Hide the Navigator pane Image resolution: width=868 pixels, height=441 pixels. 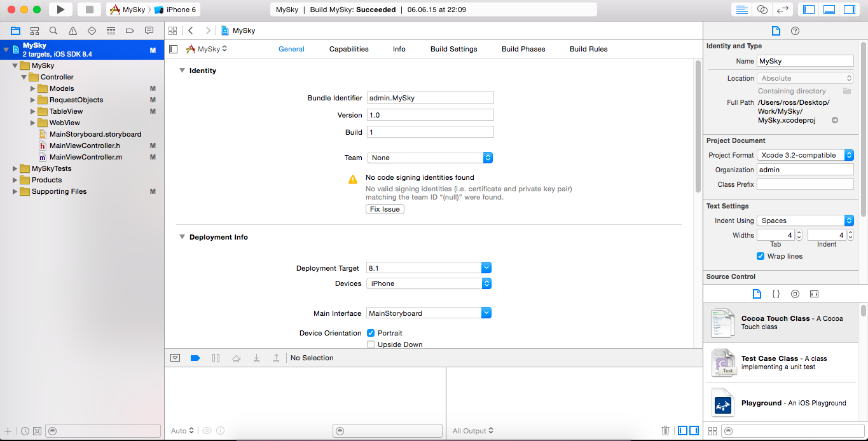pos(809,10)
